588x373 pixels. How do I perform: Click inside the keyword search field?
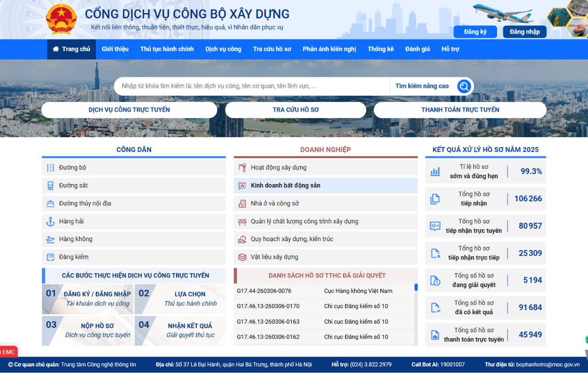[252, 86]
